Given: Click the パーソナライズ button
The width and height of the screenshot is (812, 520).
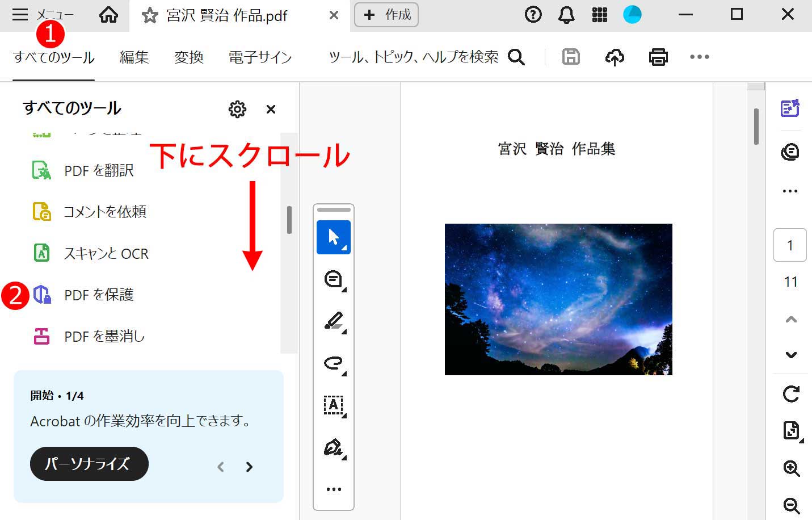Looking at the screenshot, I should coord(89,464).
